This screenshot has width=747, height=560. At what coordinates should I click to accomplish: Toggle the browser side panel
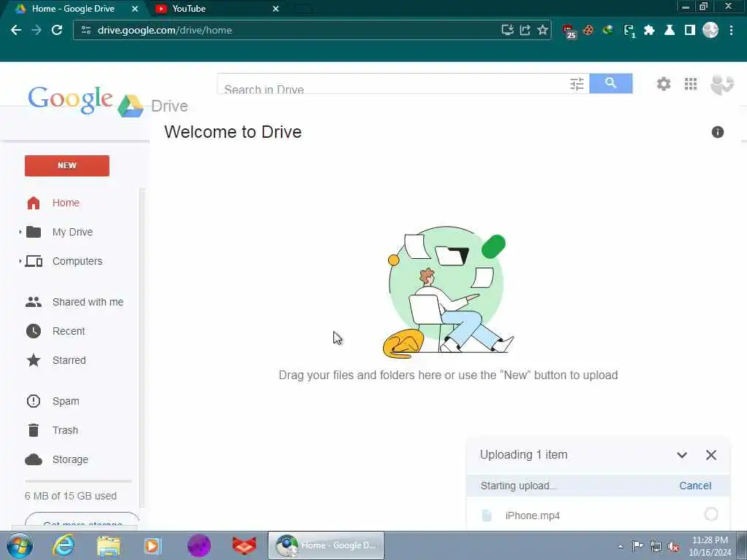[x=690, y=31]
